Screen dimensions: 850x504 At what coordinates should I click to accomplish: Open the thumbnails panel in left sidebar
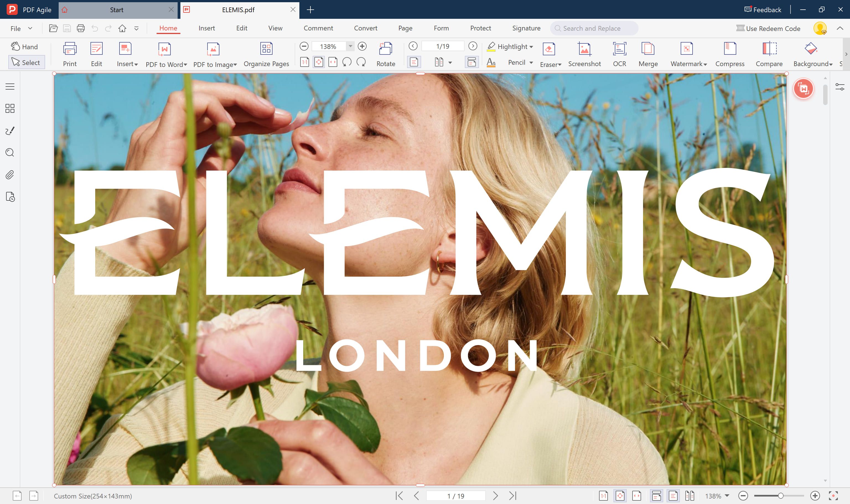(x=10, y=108)
